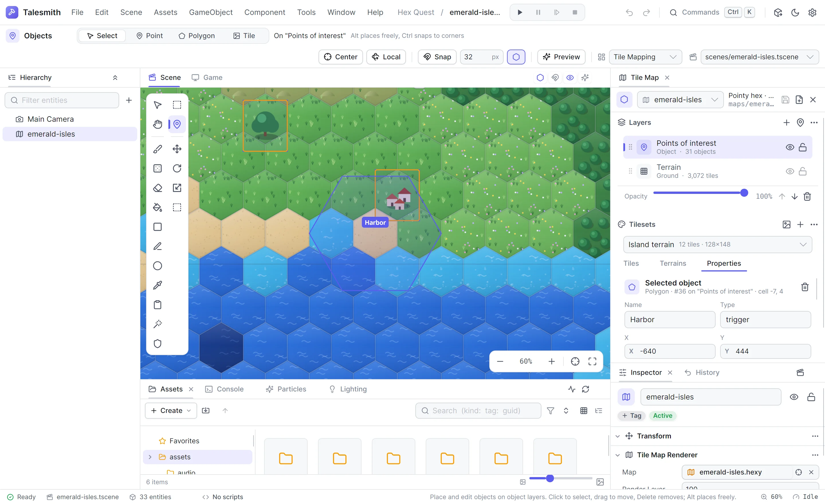This screenshot has height=504, width=825.
Task: Click the Center pivot button
Action: click(340, 57)
